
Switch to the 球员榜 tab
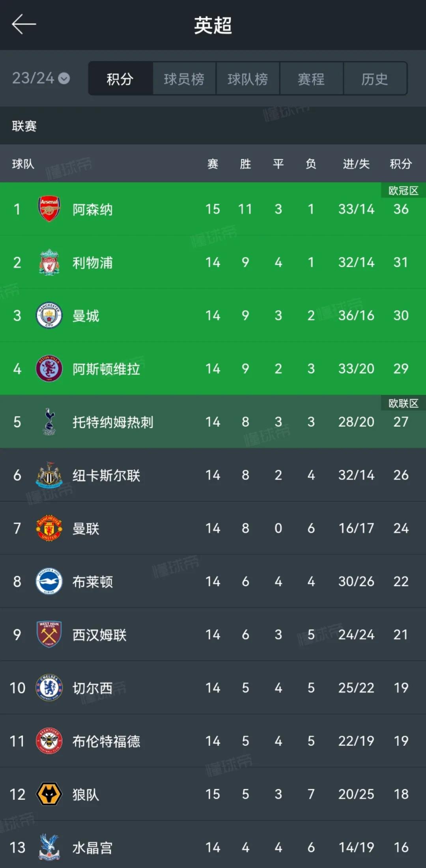tap(184, 78)
